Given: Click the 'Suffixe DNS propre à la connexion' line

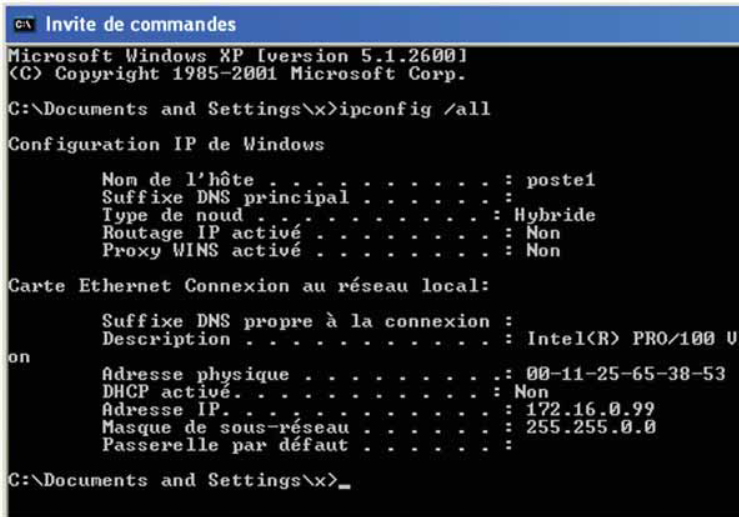Looking at the screenshot, I should [x=308, y=321].
